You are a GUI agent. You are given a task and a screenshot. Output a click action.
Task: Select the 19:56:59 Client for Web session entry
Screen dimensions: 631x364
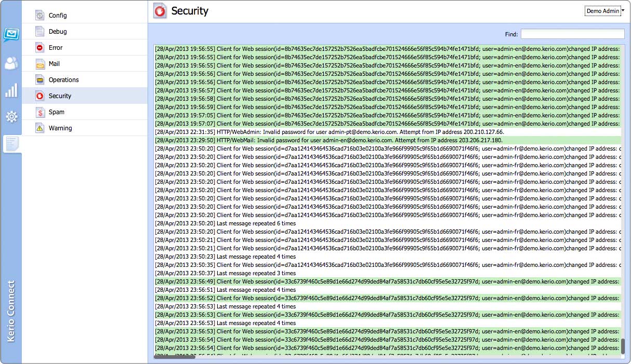(x=387, y=107)
